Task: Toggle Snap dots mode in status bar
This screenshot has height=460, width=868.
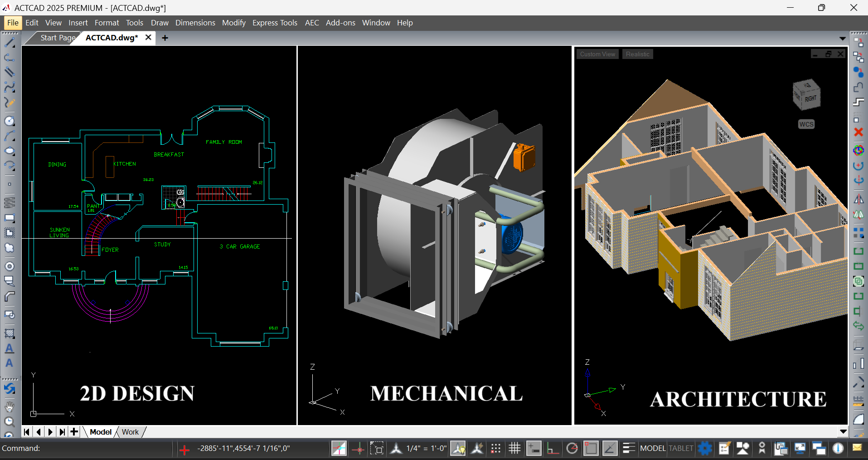Action: click(x=495, y=449)
